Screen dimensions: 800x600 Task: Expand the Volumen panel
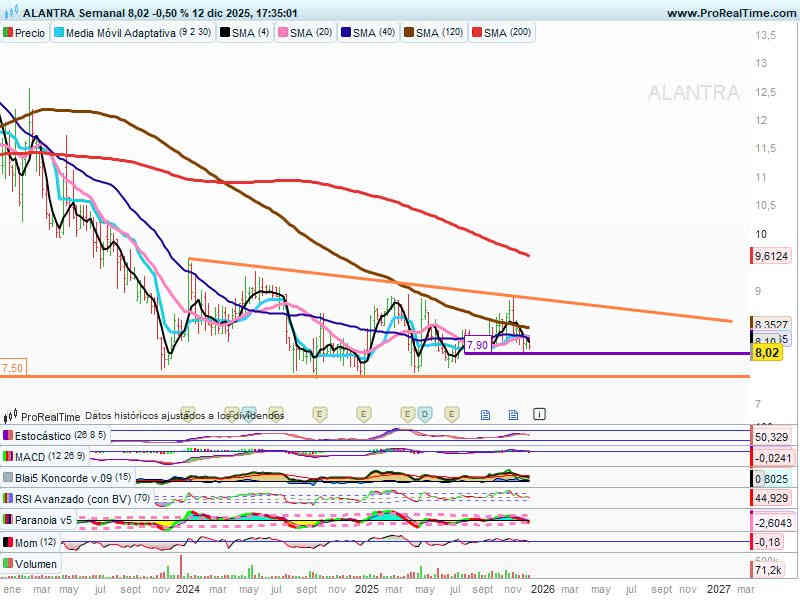pyautogui.click(x=35, y=564)
